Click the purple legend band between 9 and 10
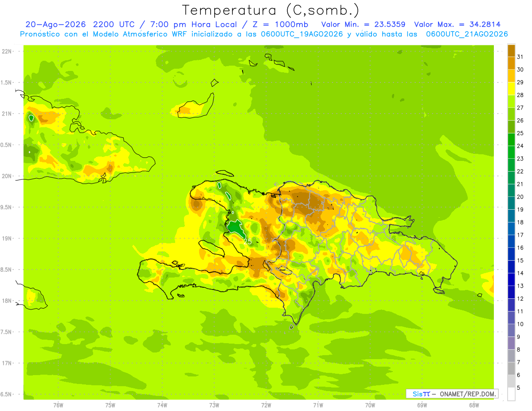This screenshot has height=411, width=532. (x=511, y=330)
